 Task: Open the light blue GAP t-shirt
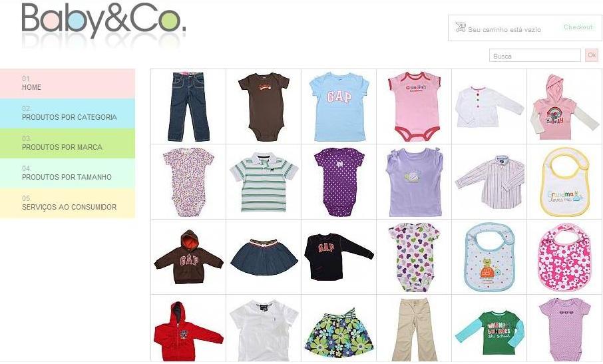point(339,106)
